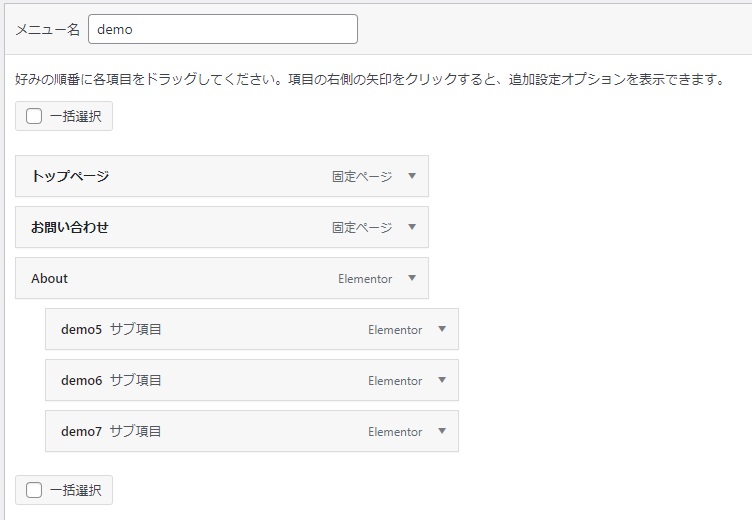Select the お問い合わせ menu item title
This screenshot has height=520, width=752.
pyautogui.click(x=70, y=227)
